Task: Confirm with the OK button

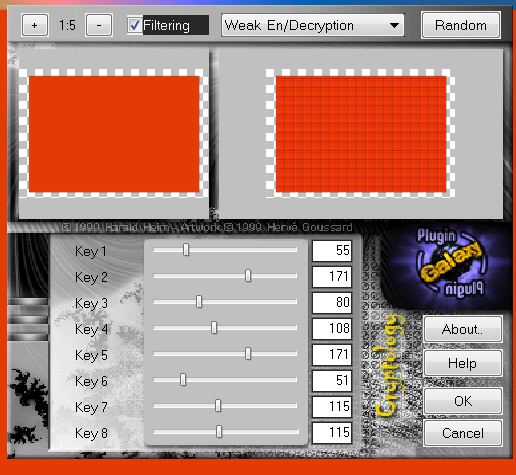Action: (463, 401)
